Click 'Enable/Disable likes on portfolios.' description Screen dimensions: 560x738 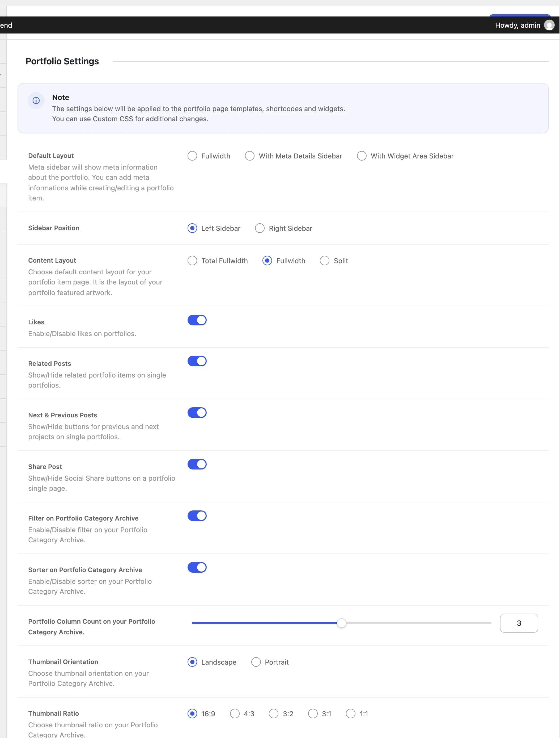(82, 334)
